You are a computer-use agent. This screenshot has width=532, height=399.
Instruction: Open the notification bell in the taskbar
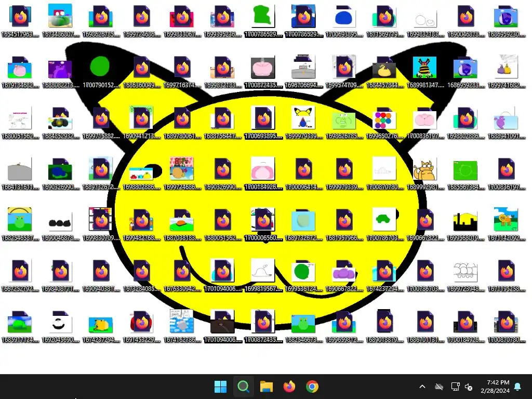pos(518,387)
